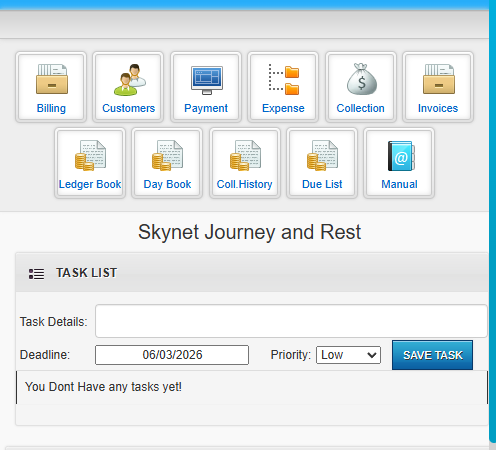This screenshot has width=496, height=450.
Task: Click the "Skynet Journey and Rest" heading
Action: (x=249, y=232)
